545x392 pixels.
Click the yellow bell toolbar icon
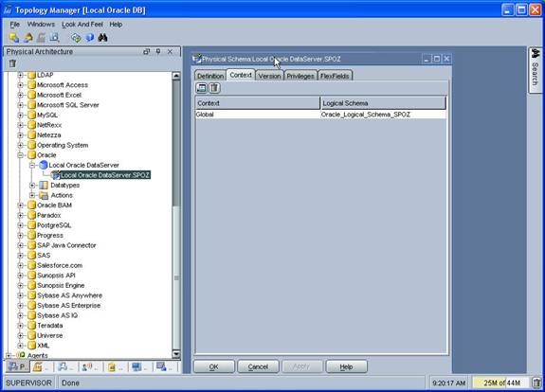(x=28, y=38)
